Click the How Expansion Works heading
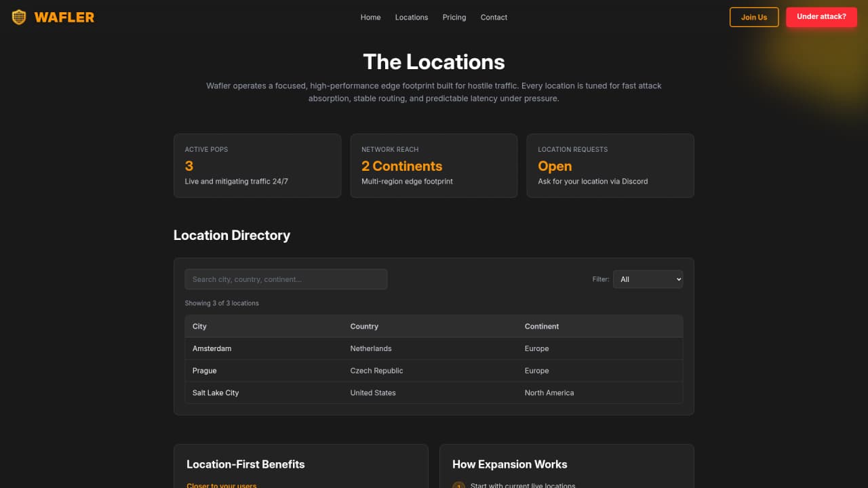868x488 pixels. pos(509,464)
